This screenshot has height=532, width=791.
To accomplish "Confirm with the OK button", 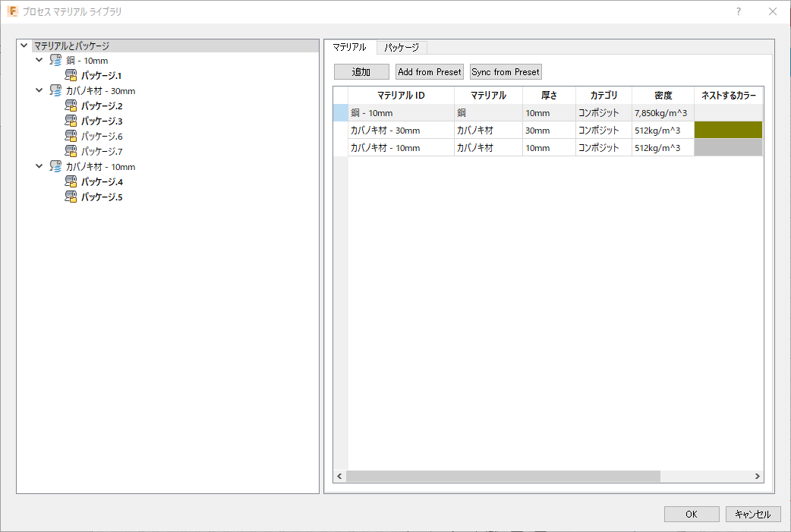I will (x=692, y=514).
